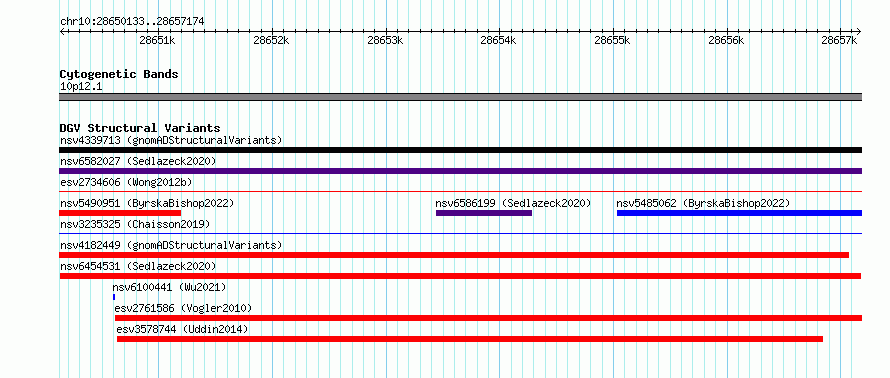Click the nsv6454531 red variant bar
This screenshot has height=378, width=890.
pos(460,276)
